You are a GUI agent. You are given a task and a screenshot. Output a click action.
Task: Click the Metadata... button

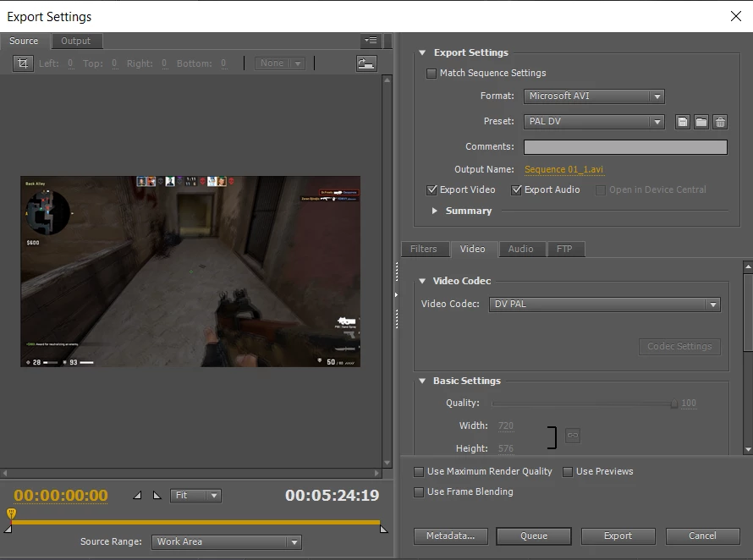point(450,536)
